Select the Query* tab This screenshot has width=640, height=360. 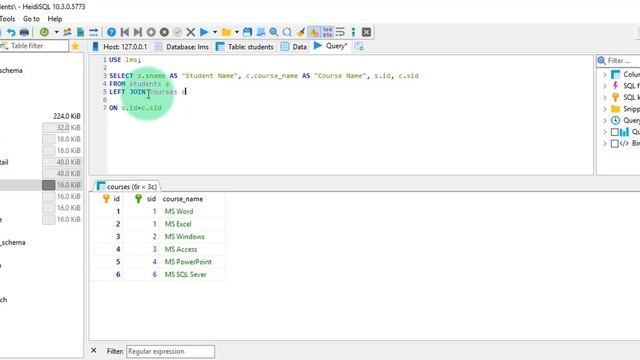tap(330, 46)
